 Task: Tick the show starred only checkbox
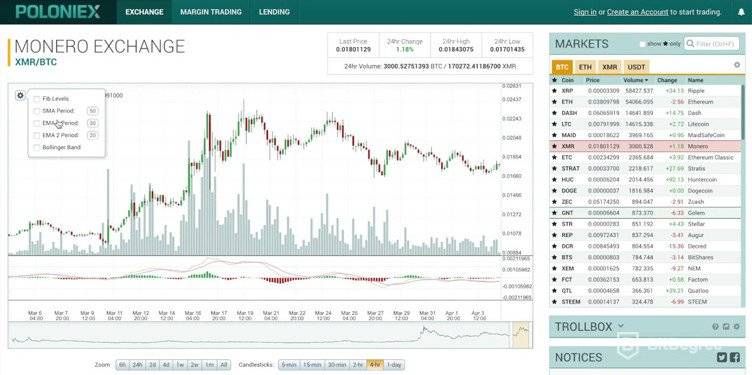pyautogui.click(x=642, y=44)
